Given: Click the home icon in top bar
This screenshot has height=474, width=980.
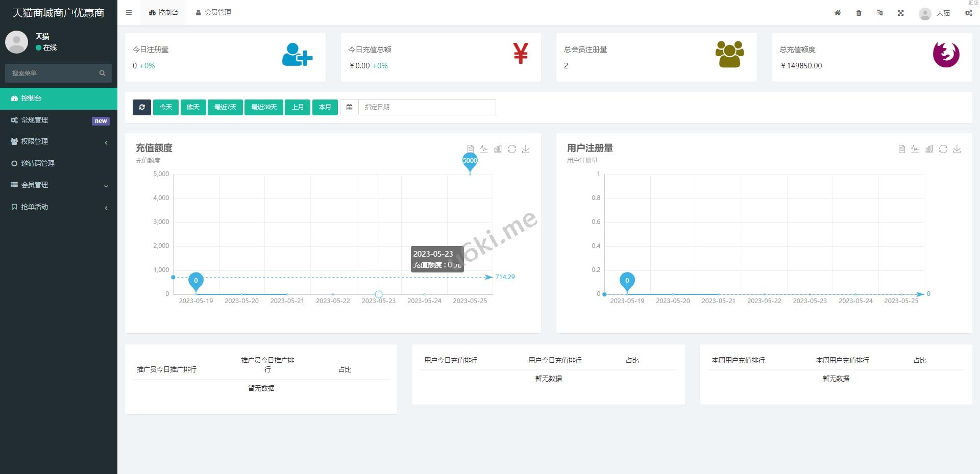Looking at the screenshot, I should 838,13.
